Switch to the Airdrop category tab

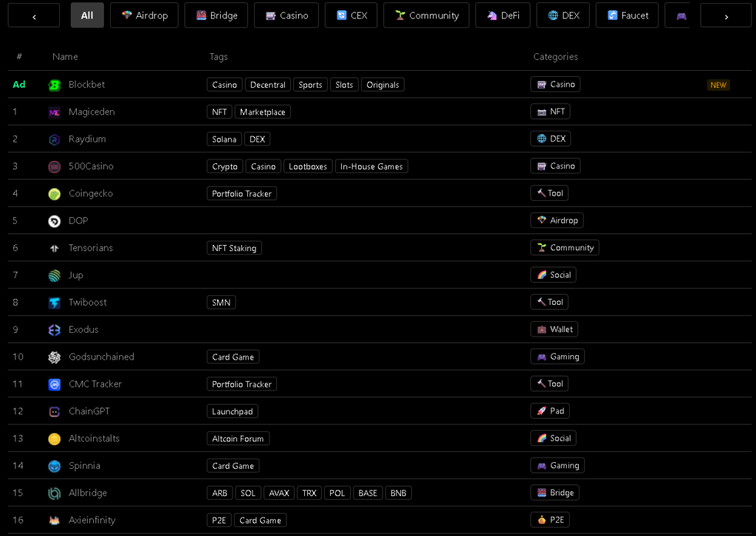[144, 16]
